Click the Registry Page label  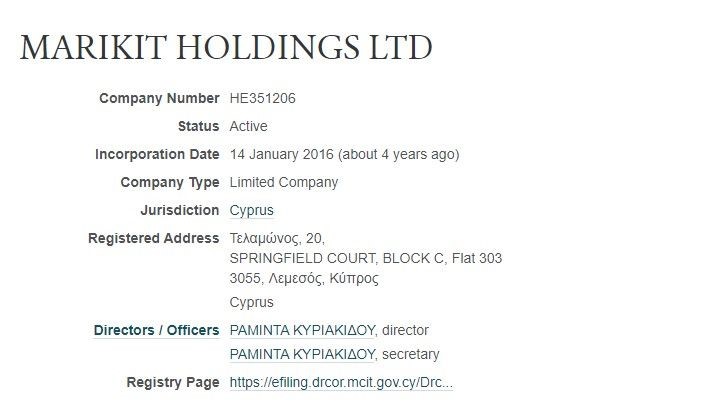tap(173, 382)
